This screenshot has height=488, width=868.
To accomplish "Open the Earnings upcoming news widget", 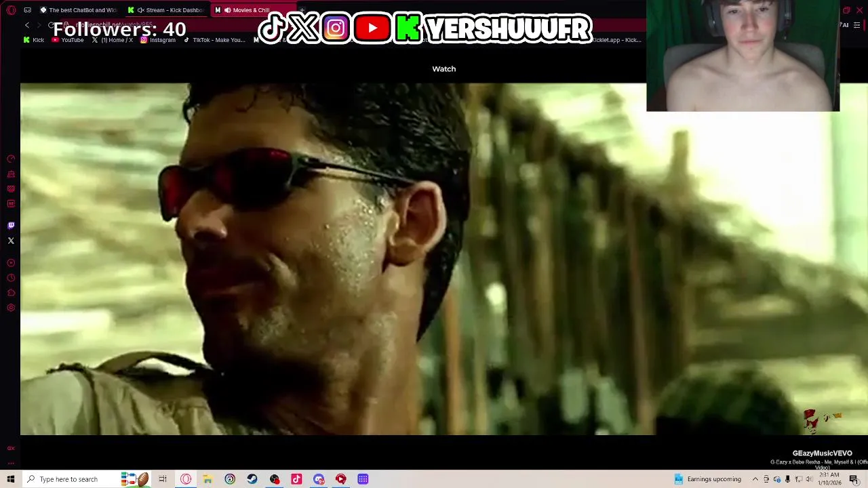I will coord(708,479).
